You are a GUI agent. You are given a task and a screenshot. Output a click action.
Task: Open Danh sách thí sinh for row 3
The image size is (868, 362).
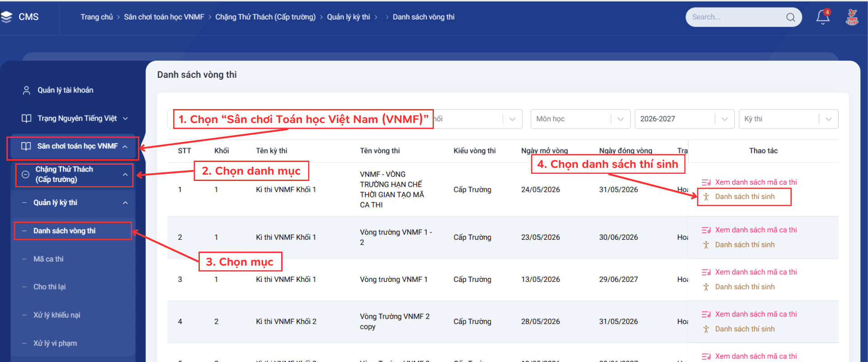[x=745, y=287]
